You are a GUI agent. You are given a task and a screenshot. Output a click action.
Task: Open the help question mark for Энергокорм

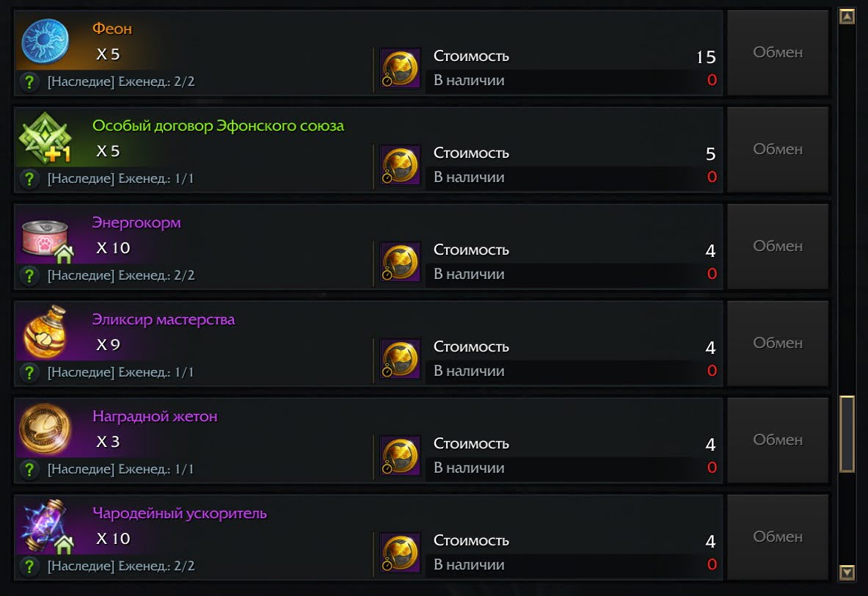[x=29, y=275]
